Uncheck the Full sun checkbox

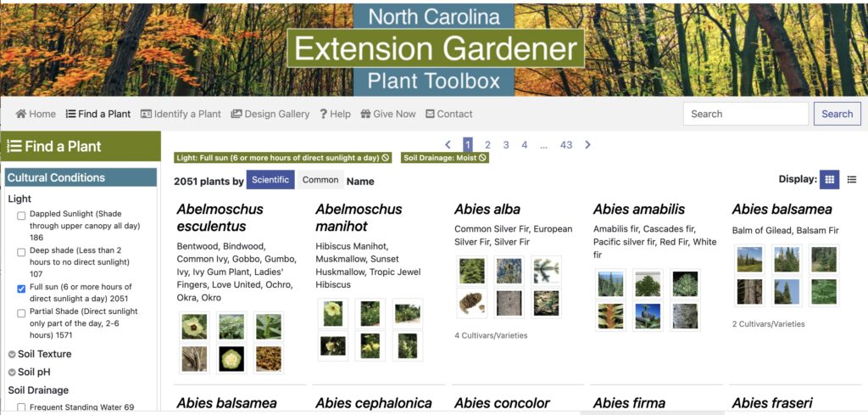point(21,289)
